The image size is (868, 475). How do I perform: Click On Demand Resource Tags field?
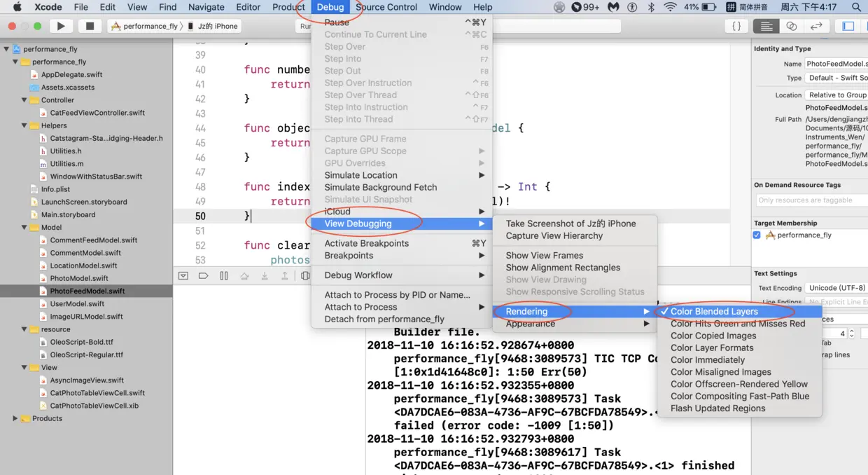[811, 200]
